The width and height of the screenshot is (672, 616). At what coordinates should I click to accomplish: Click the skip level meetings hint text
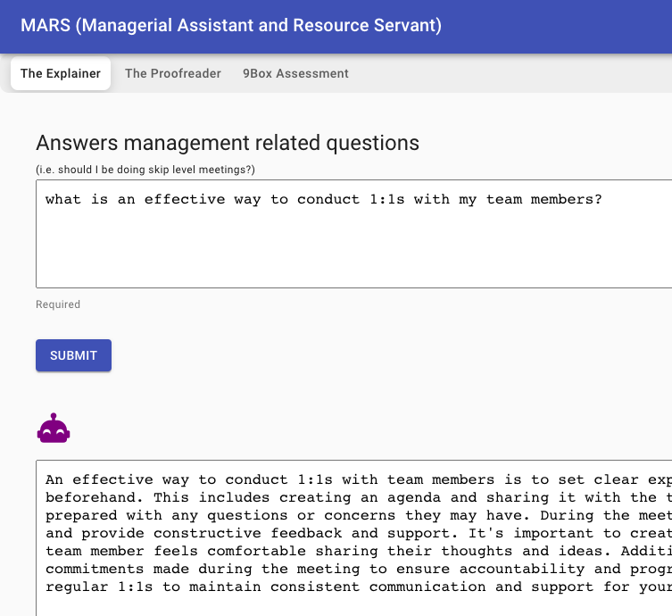pos(145,170)
